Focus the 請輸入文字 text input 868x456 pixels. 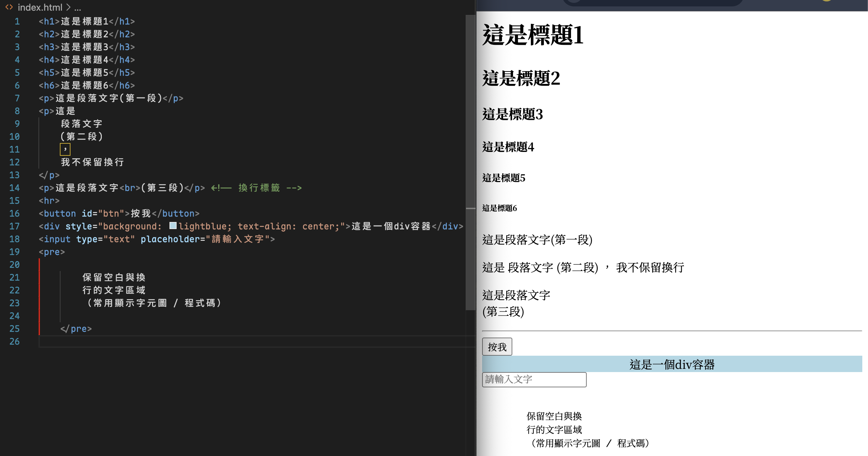coord(534,380)
